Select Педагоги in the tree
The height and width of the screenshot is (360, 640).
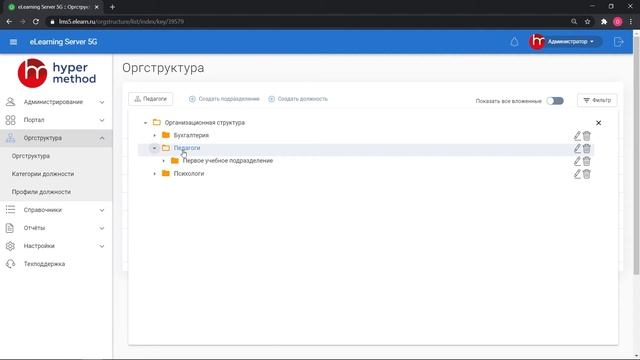[187, 148]
